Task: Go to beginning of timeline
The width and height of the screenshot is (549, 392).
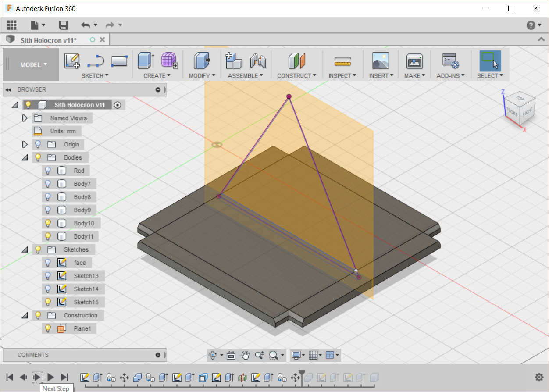Action: [10, 377]
